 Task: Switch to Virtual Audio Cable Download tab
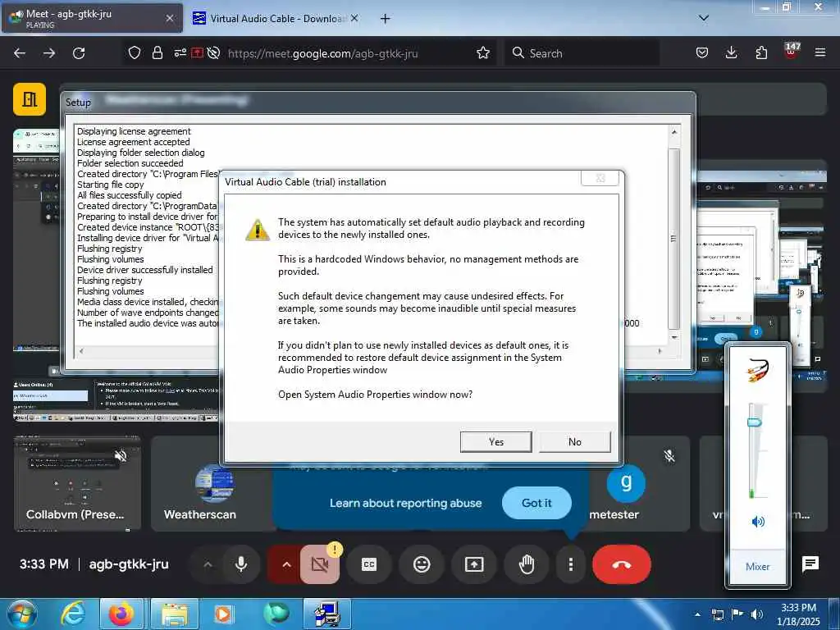coord(276,18)
